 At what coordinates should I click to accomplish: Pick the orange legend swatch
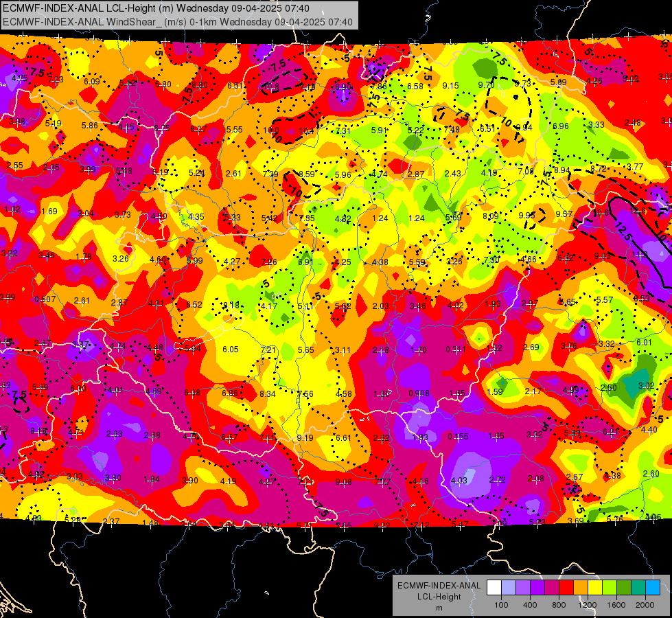(x=581, y=588)
